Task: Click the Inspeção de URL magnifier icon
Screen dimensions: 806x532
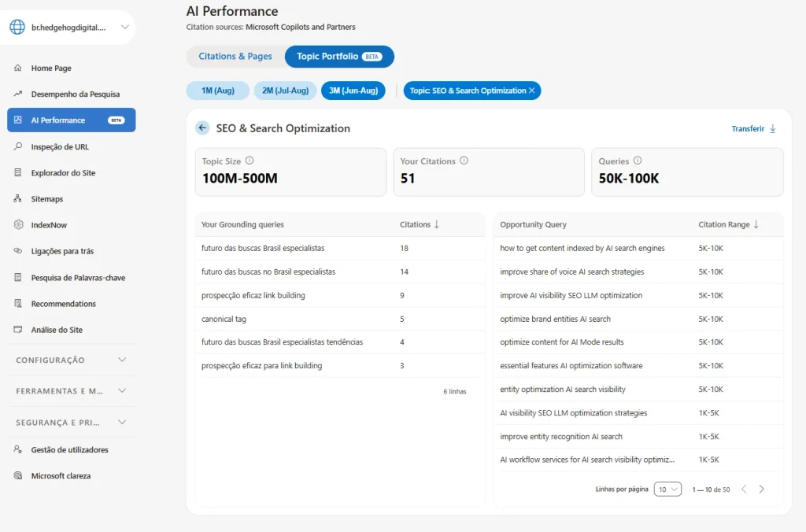Action: click(x=18, y=146)
